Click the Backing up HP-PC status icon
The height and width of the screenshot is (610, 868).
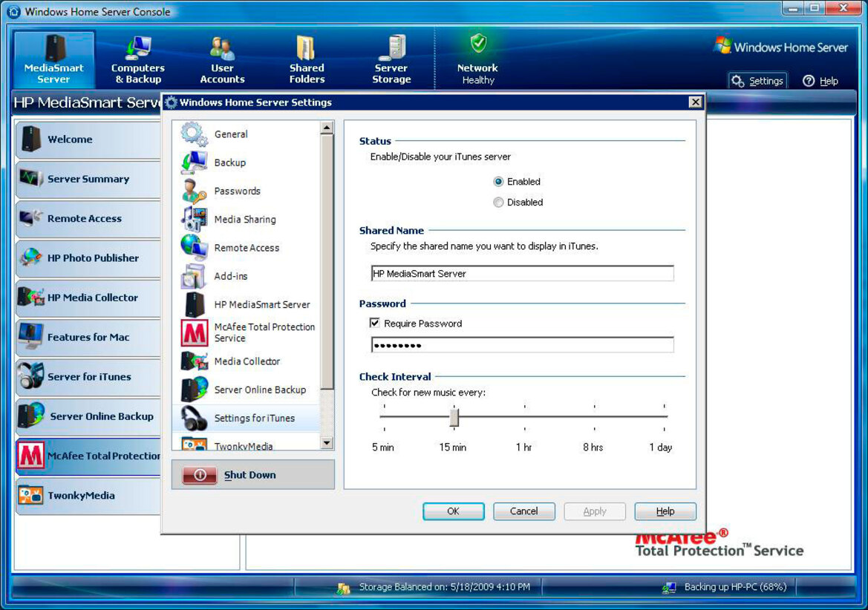tap(669, 587)
